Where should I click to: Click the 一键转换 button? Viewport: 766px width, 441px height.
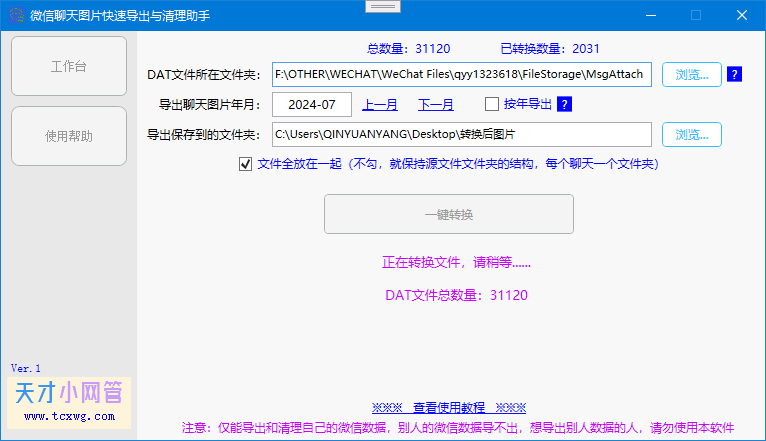(x=449, y=214)
